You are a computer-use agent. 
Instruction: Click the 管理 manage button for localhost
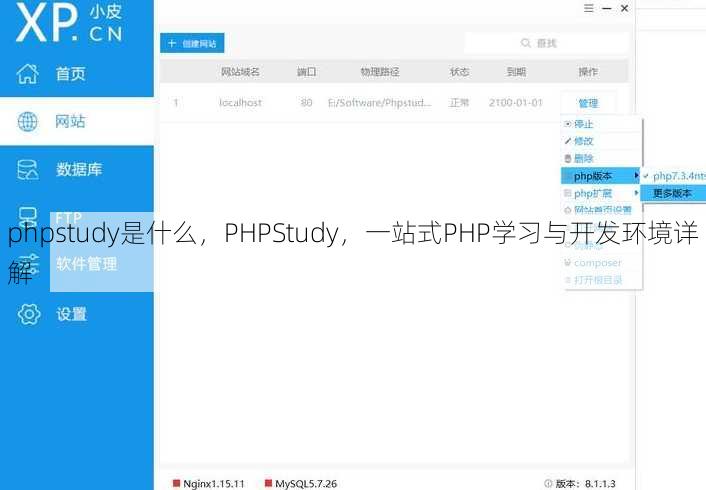(588, 103)
